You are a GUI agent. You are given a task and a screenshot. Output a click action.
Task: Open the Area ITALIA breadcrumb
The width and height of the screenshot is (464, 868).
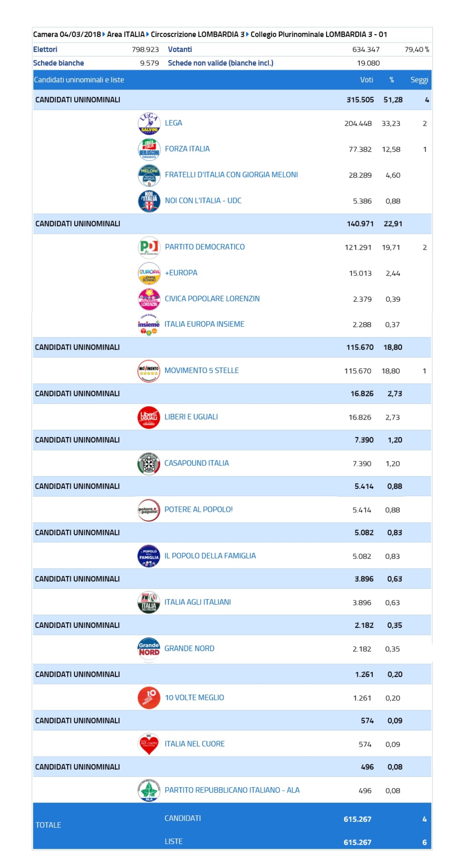pos(125,34)
